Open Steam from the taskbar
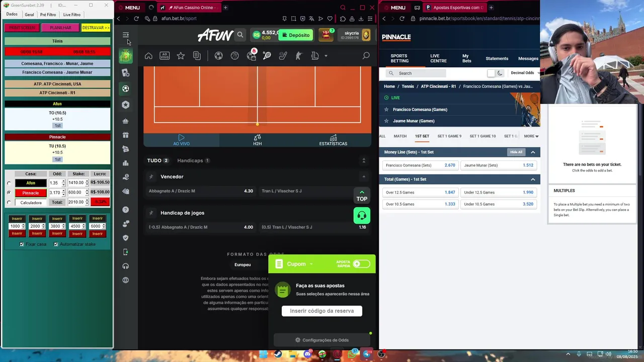The image size is (644, 362). tap(278, 354)
